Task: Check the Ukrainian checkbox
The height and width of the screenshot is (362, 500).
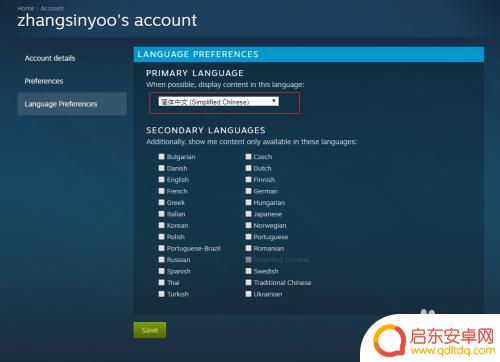Action: pos(248,294)
